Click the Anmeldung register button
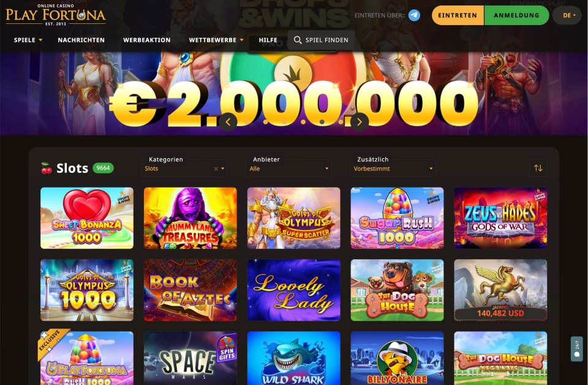This screenshot has height=385, width=588. 516,15
